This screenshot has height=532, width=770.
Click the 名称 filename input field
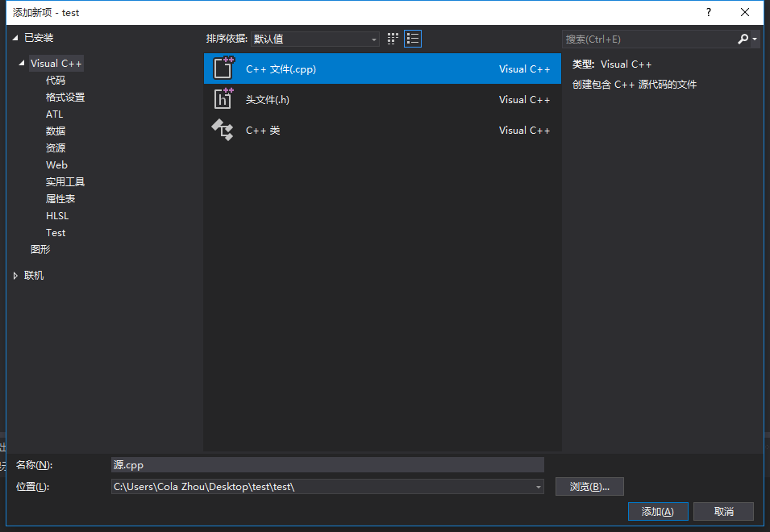click(x=323, y=464)
